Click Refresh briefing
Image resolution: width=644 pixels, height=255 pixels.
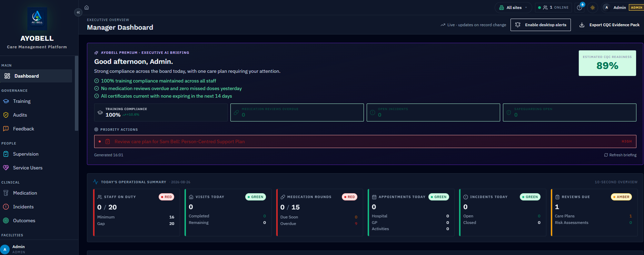[x=620, y=155]
